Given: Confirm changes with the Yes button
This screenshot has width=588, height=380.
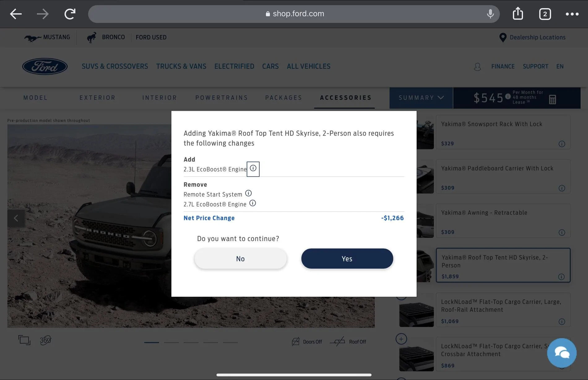Looking at the screenshot, I should pos(347,259).
